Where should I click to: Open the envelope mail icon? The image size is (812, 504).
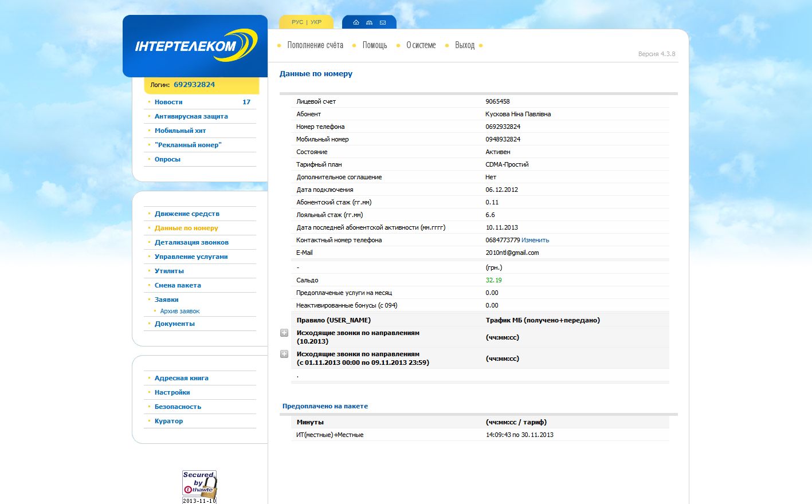pos(383,22)
